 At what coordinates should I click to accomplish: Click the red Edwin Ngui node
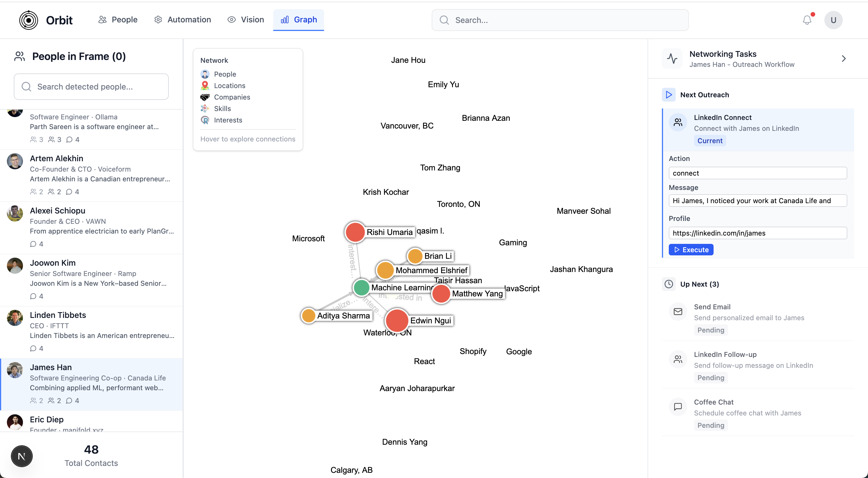click(x=397, y=320)
